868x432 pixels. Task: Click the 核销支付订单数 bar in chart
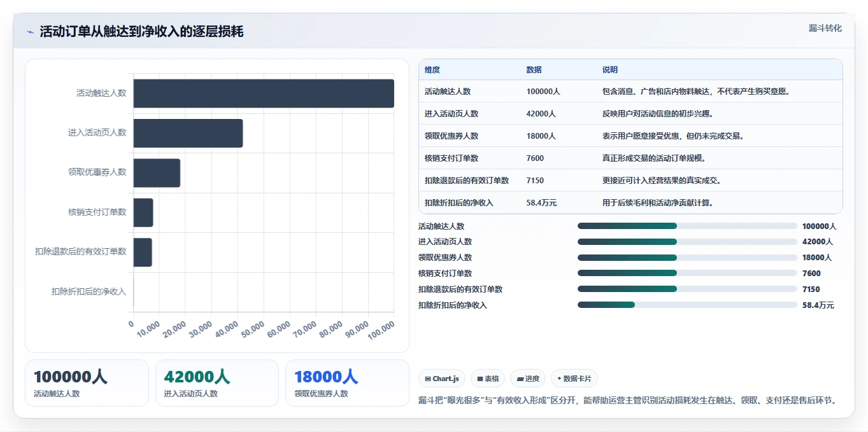click(x=143, y=213)
